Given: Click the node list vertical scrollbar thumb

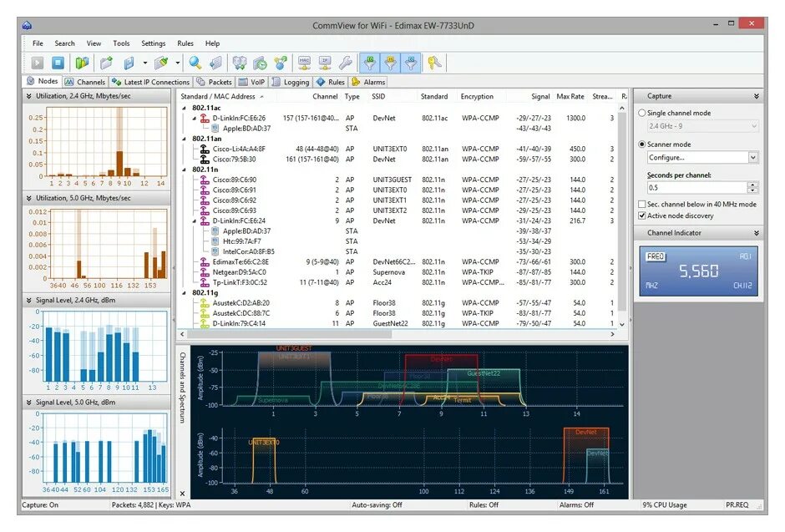Looking at the screenshot, I should tap(622, 210).
